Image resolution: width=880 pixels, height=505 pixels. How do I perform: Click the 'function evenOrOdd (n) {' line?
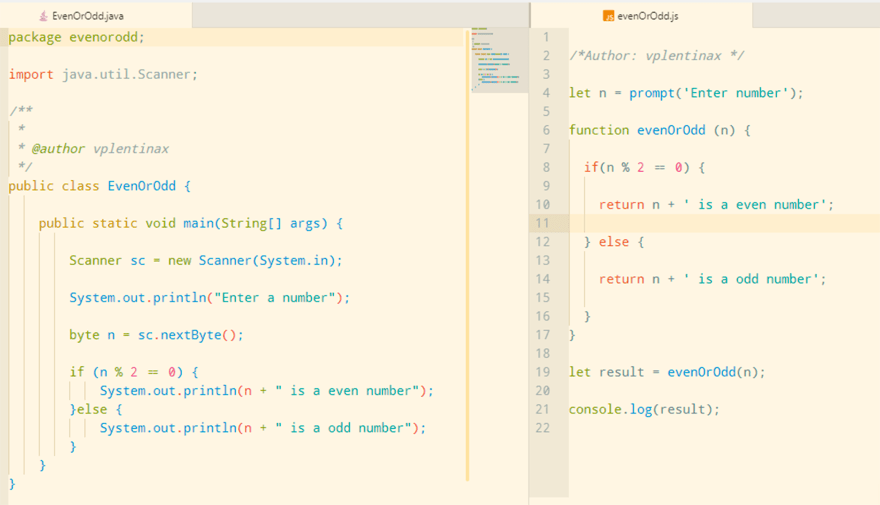[x=660, y=130]
